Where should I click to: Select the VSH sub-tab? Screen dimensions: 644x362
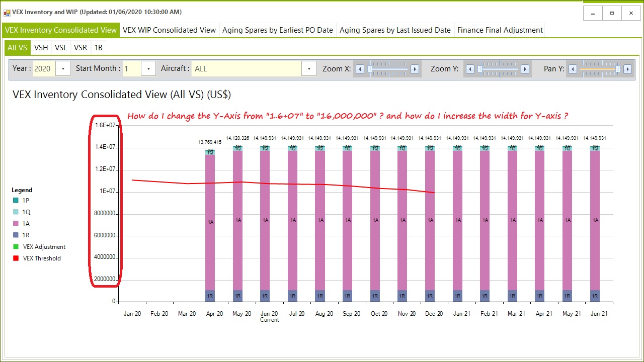[41, 48]
